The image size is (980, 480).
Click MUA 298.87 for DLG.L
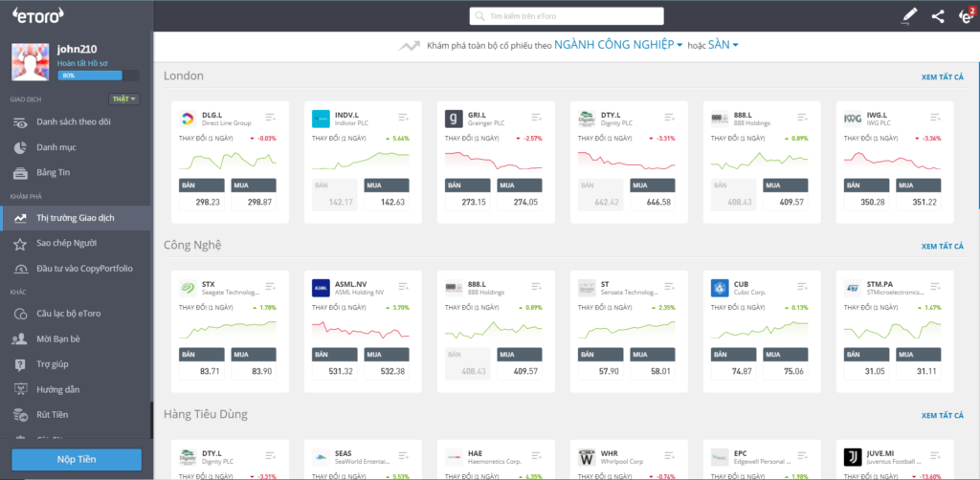click(254, 194)
